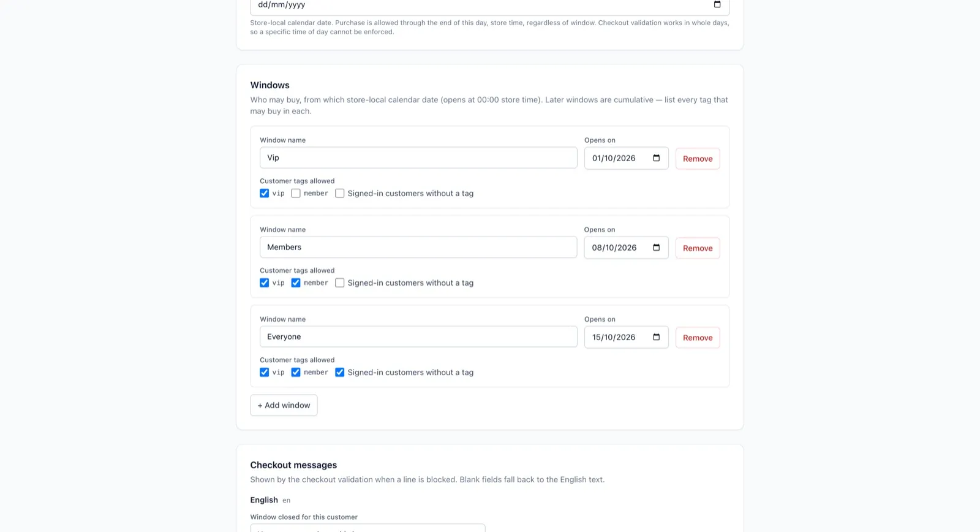Enable signed-in customers without tag for Vip
Viewport: 980px width, 532px height.
coord(340,193)
